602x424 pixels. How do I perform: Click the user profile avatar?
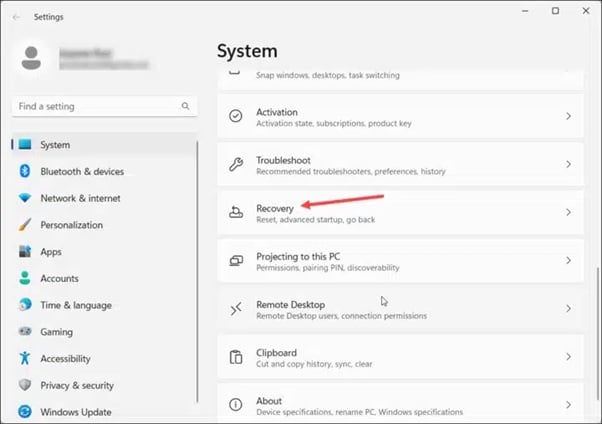(x=31, y=58)
